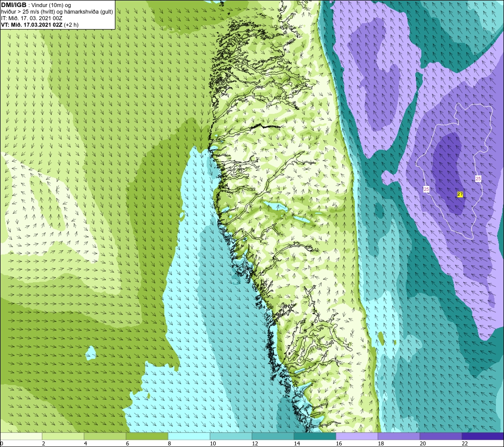Click the legend scale number 20
This screenshot has width=504, height=447.
(x=423, y=444)
